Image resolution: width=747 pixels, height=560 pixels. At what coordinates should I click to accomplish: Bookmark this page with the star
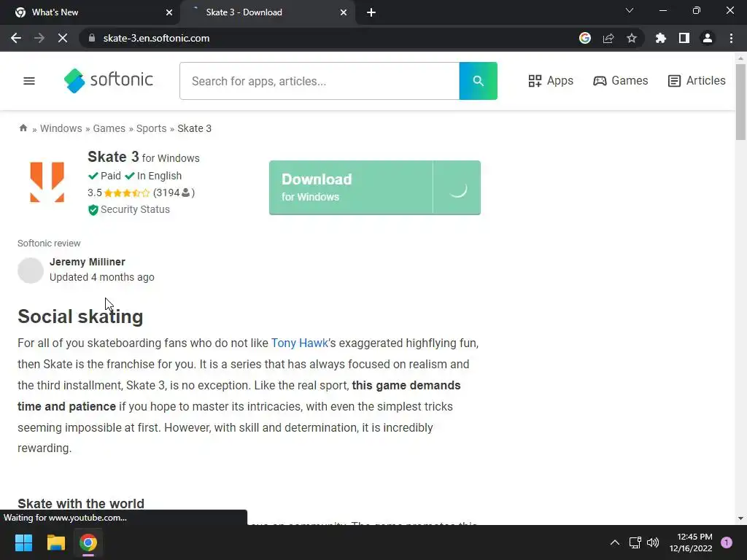click(x=632, y=38)
